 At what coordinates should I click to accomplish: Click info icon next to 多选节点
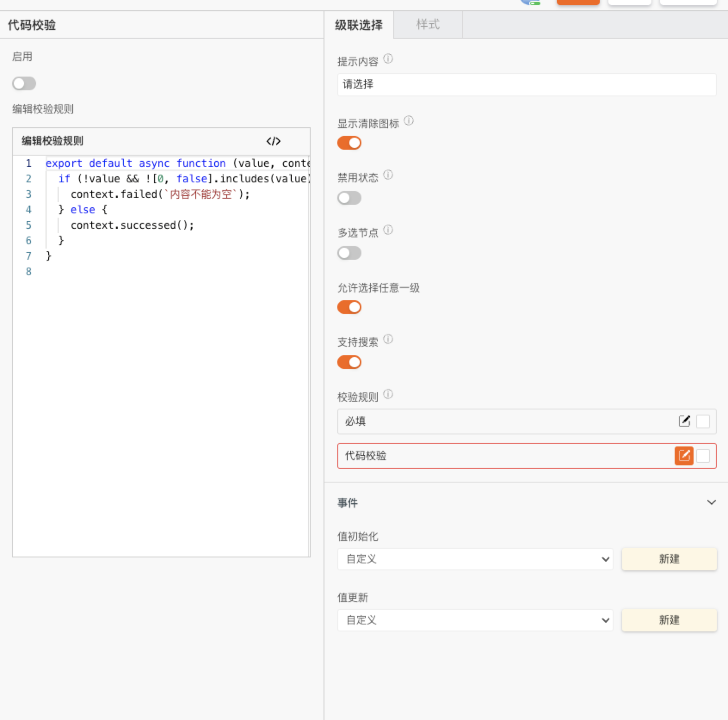[388, 230]
